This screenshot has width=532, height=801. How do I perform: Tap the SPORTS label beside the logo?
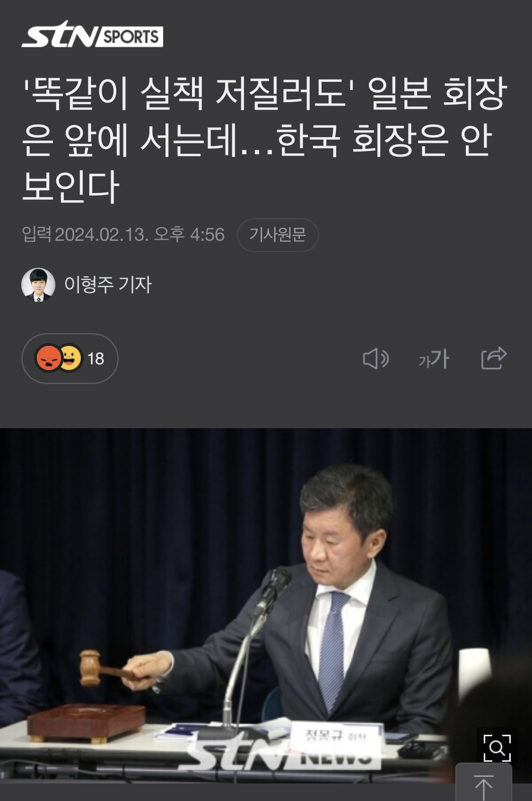131,36
